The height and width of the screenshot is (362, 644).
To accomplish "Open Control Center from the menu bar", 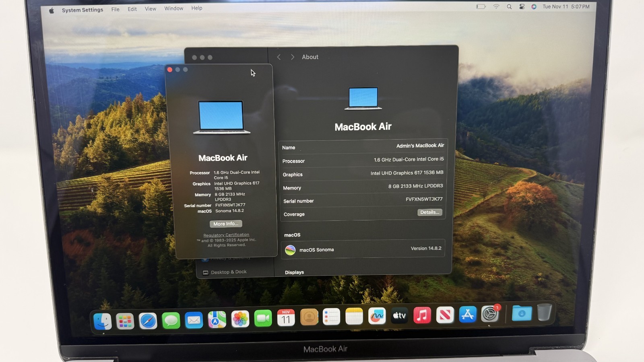I will [x=522, y=7].
